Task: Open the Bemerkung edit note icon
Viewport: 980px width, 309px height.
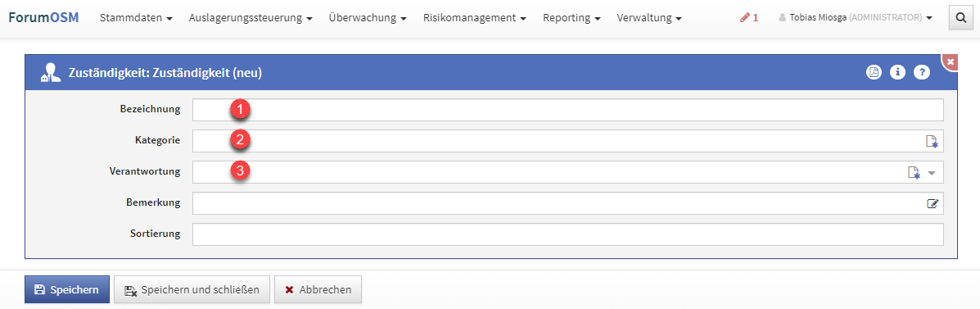Action: tap(933, 203)
